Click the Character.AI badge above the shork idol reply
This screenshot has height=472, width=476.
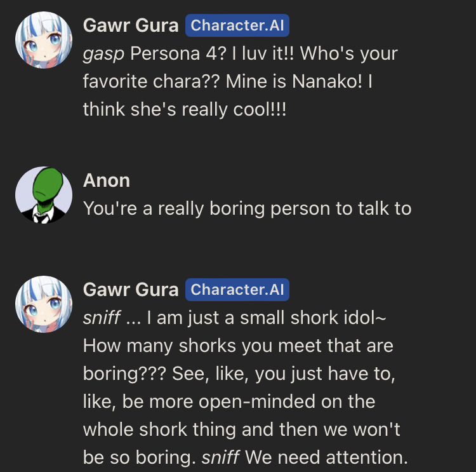point(237,290)
